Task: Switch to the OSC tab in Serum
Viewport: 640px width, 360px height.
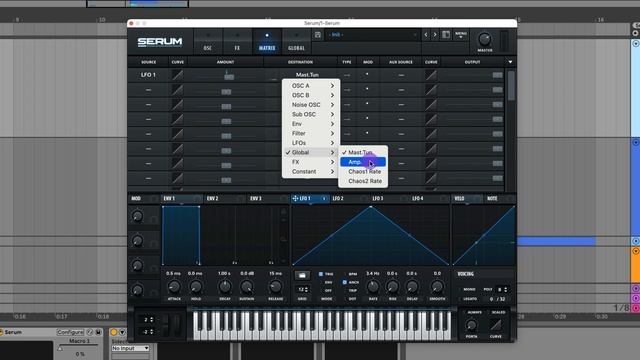Action: pos(208,42)
